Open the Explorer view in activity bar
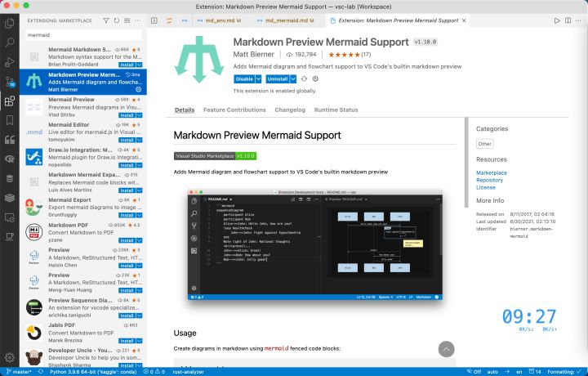The height and width of the screenshot is (376, 588). 9,23
